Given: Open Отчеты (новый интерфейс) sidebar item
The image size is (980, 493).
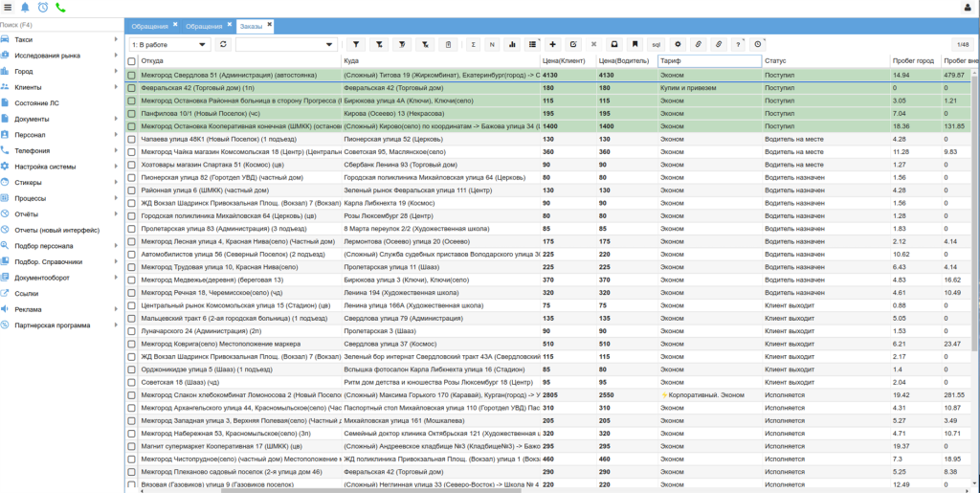Looking at the screenshot, I should [56, 230].
